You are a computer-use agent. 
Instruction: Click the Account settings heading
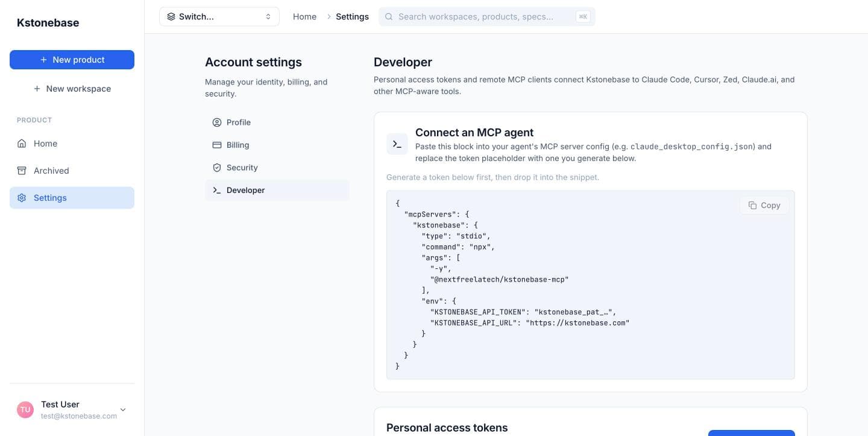click(x=253, y=62)
